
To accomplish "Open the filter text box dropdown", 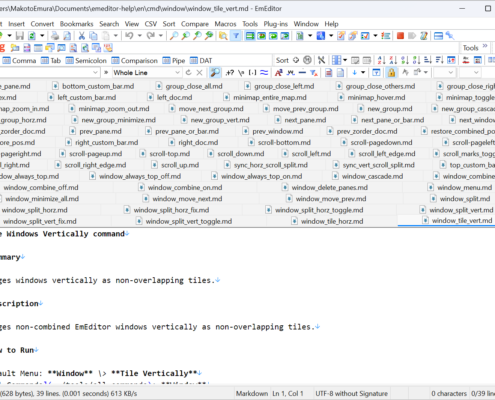I will (95, 72).
